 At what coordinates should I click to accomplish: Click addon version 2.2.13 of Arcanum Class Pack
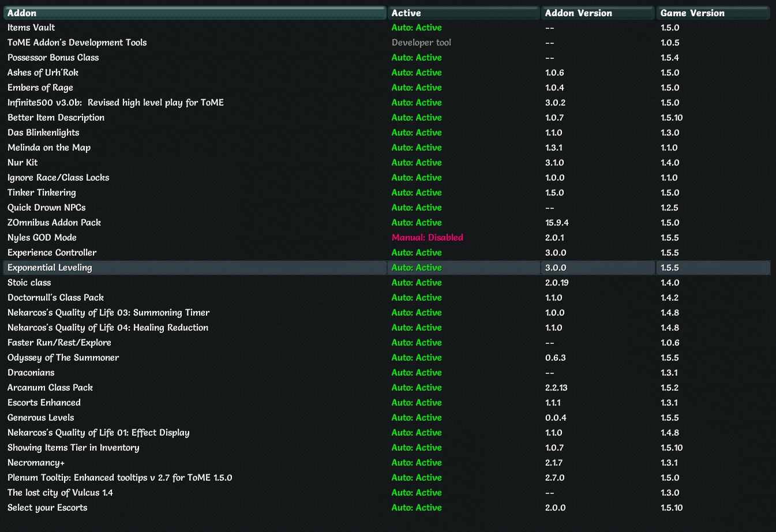[557, 388]
